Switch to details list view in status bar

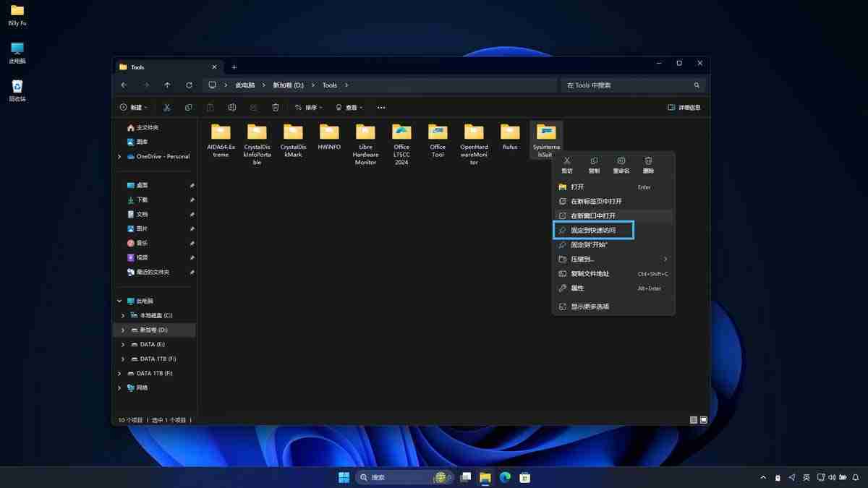pyautogui.click(x=694, y=420)
